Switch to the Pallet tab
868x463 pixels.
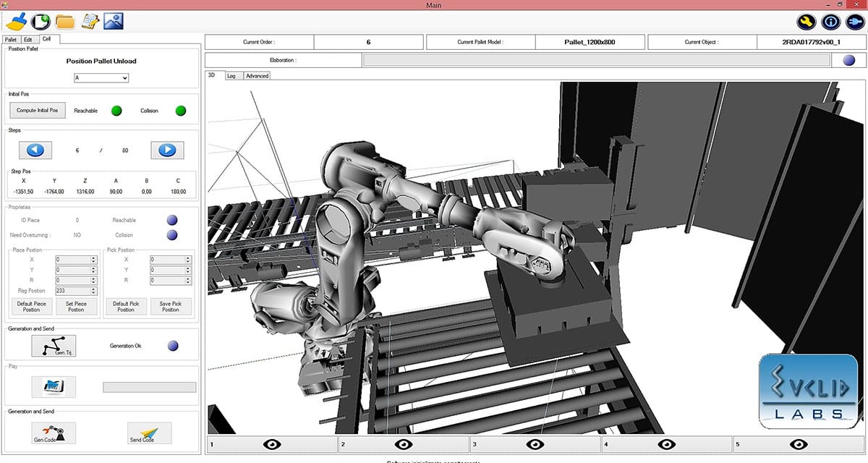[11, 40]
